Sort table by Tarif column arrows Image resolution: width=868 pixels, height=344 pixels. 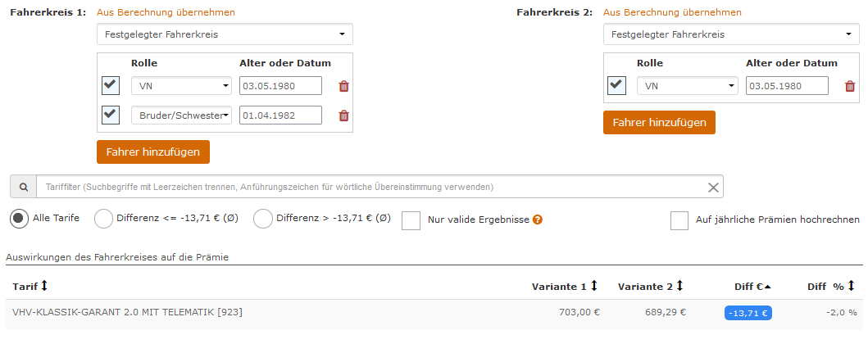(x=45, y=286)
